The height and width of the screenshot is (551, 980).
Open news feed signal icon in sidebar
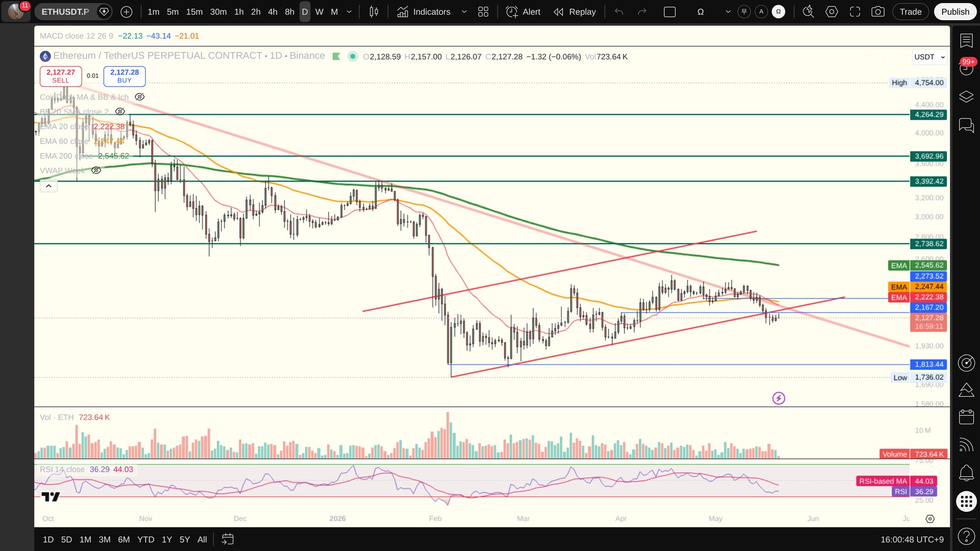(967, 445)
